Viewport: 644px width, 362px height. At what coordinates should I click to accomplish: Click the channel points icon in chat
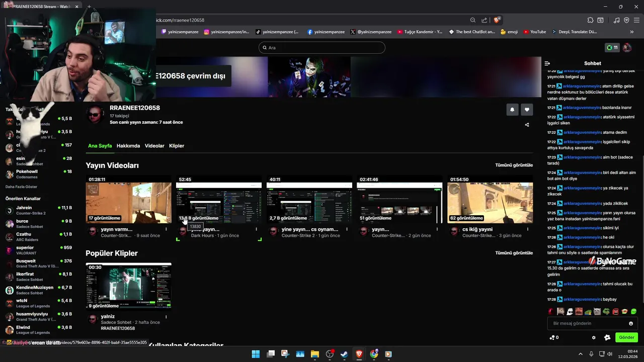coord(552,337)
